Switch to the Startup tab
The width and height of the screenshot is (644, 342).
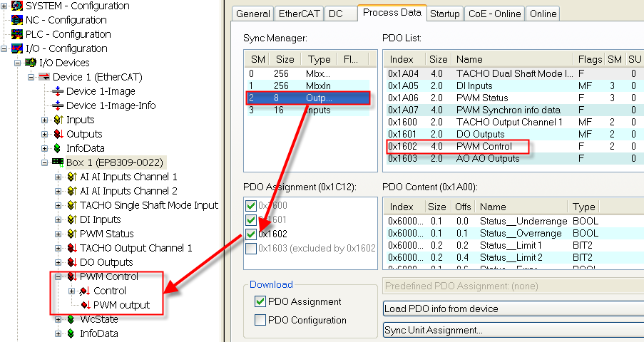click(x=445, y=14)
